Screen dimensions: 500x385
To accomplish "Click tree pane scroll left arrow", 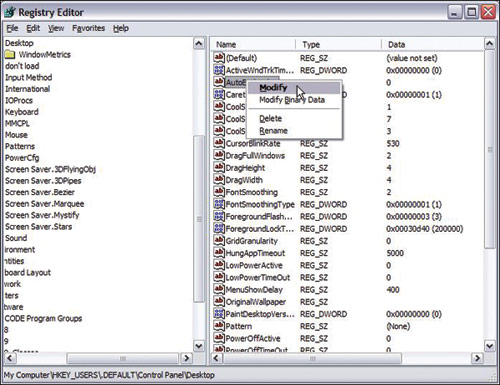I will [x=10, y=358].
